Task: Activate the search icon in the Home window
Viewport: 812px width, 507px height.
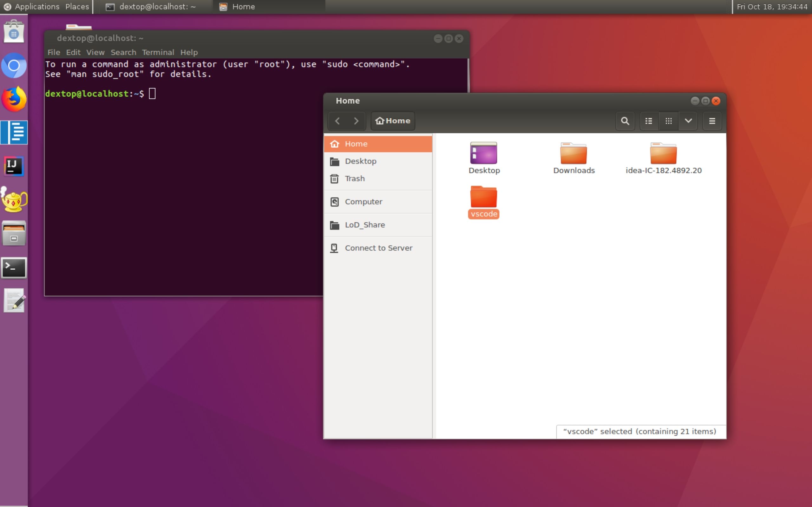Action: 625,121
